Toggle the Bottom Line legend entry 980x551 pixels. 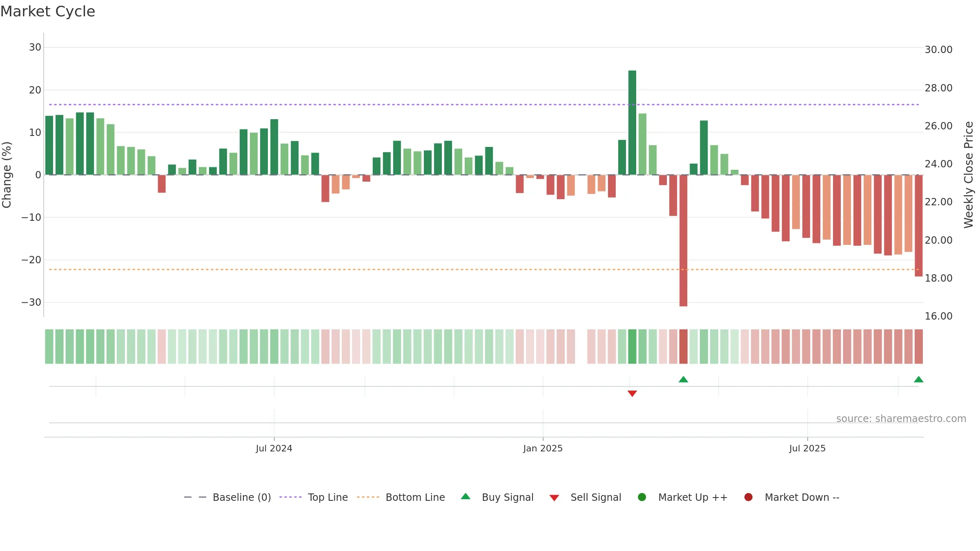401,497
